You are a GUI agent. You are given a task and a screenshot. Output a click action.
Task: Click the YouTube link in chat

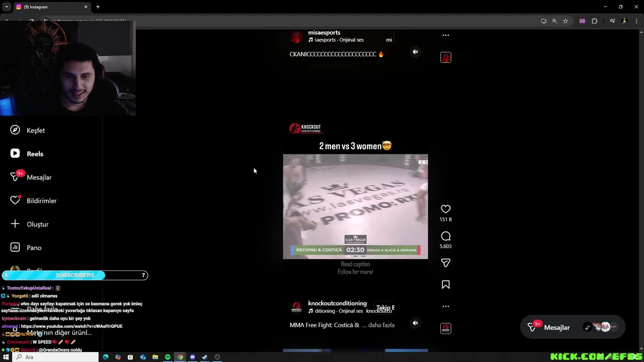pyautogui.click(x=72, y=326)
